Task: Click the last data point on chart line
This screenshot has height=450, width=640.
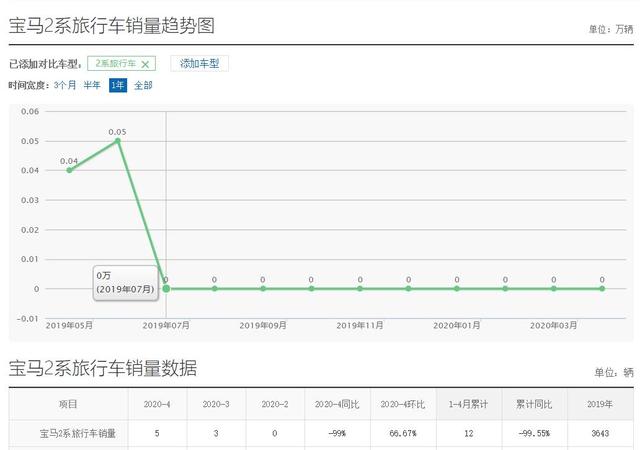Action: tap(602, 288)
